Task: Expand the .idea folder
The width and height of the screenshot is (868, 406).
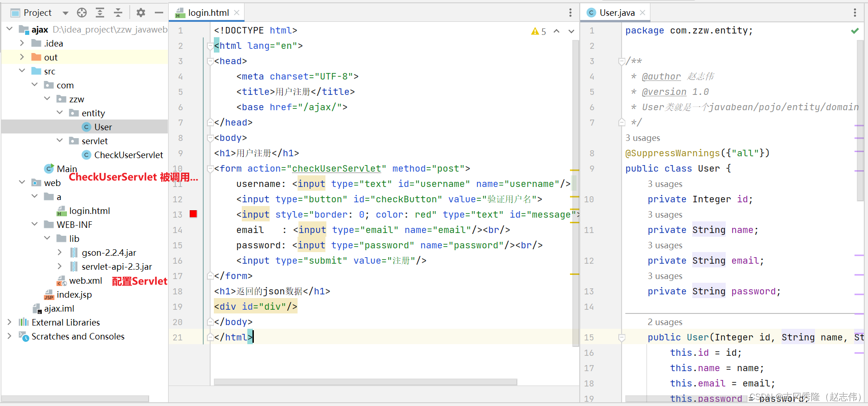Action: 22,43
